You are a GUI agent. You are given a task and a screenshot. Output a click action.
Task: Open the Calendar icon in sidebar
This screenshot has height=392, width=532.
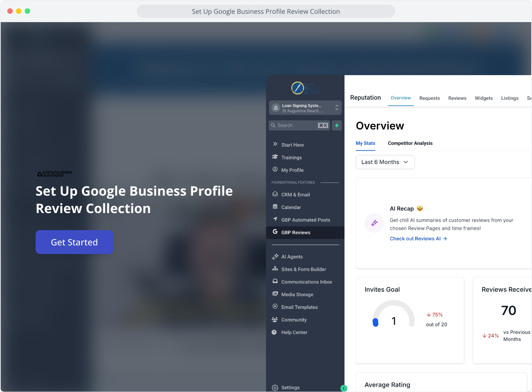275,207
